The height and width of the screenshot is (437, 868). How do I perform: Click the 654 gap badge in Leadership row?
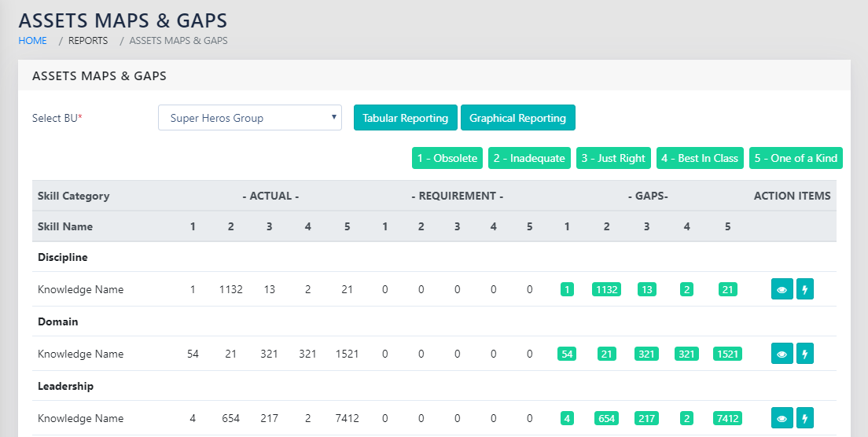point(606,418)
